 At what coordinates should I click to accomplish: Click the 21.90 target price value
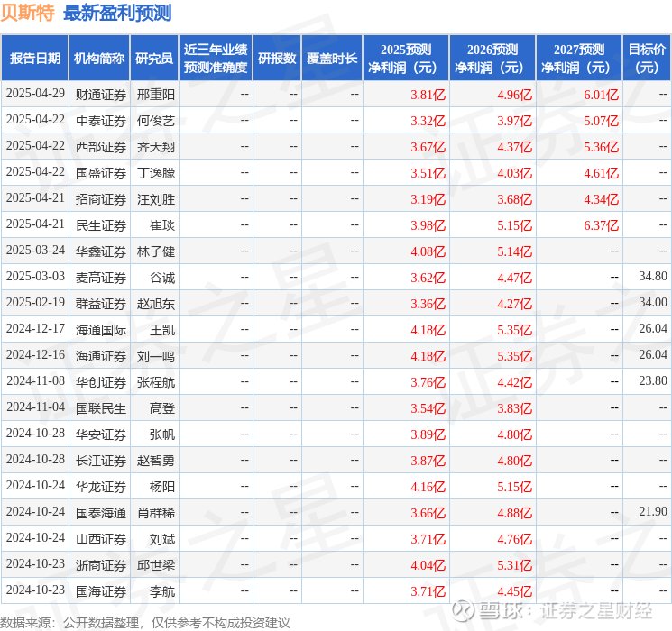point(653,511)
